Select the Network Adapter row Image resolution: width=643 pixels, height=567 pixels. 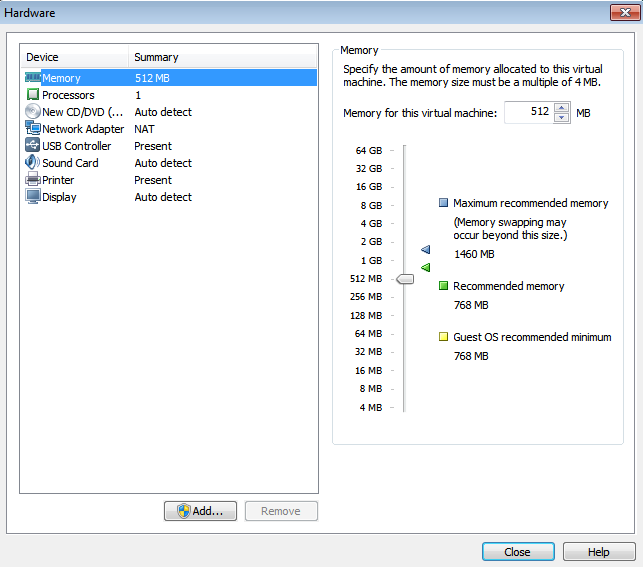[169, 129]
